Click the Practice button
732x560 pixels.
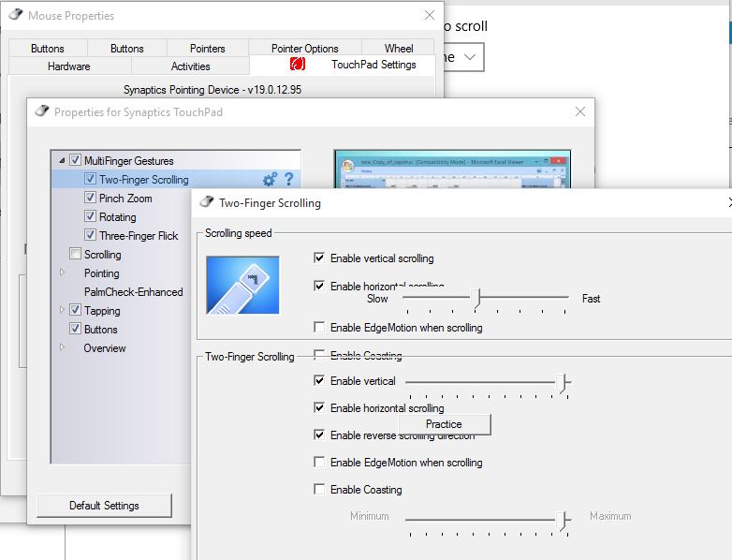coord(444,424)
